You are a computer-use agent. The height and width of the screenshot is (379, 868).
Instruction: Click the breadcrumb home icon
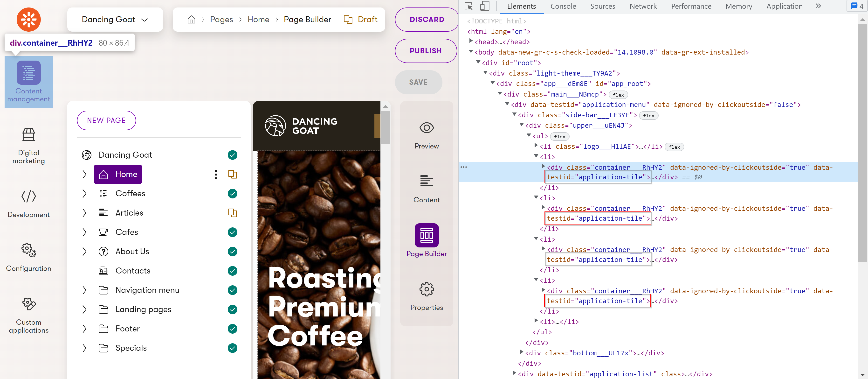click(191, 20)
